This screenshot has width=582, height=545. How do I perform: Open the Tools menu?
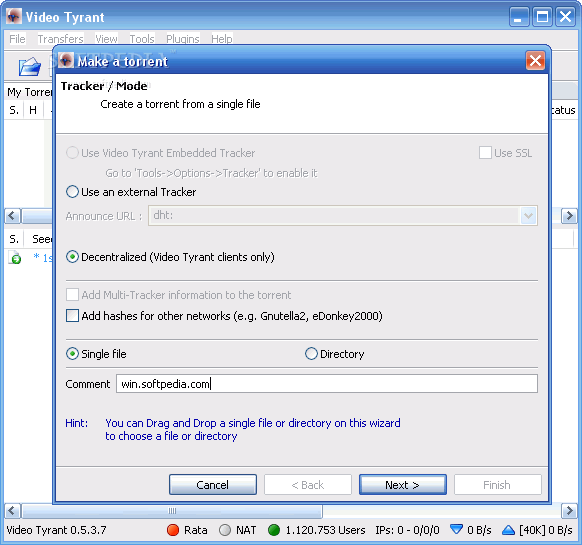tap(142, 39)
